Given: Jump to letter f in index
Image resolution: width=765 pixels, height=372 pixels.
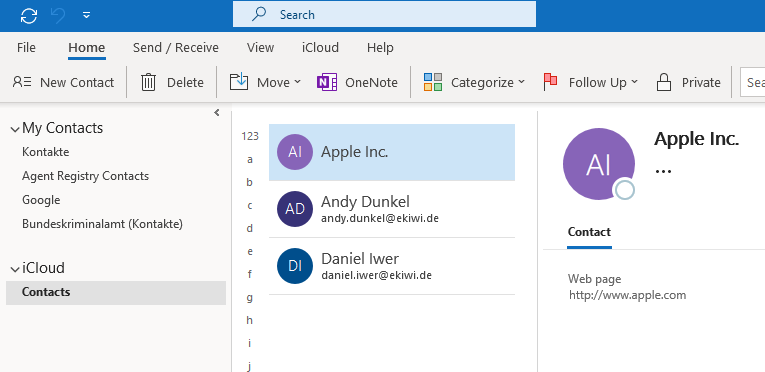Looking at the screenshot, I should click(x=250, y=274).
